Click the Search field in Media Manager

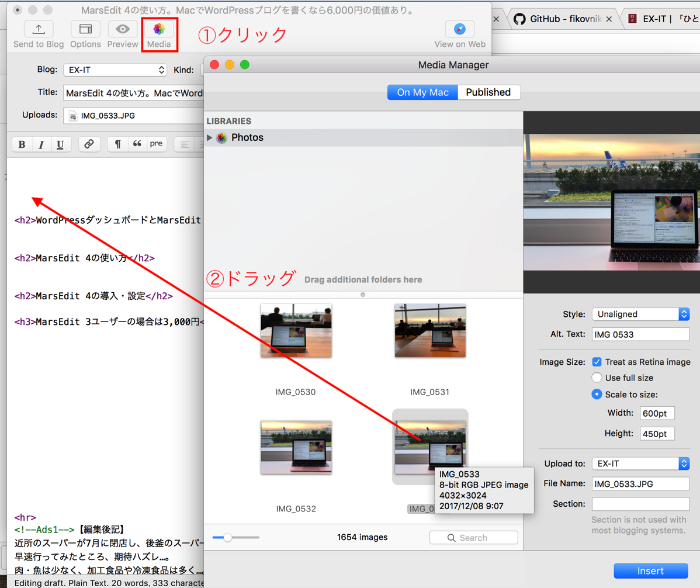click(x=474, y=538)
